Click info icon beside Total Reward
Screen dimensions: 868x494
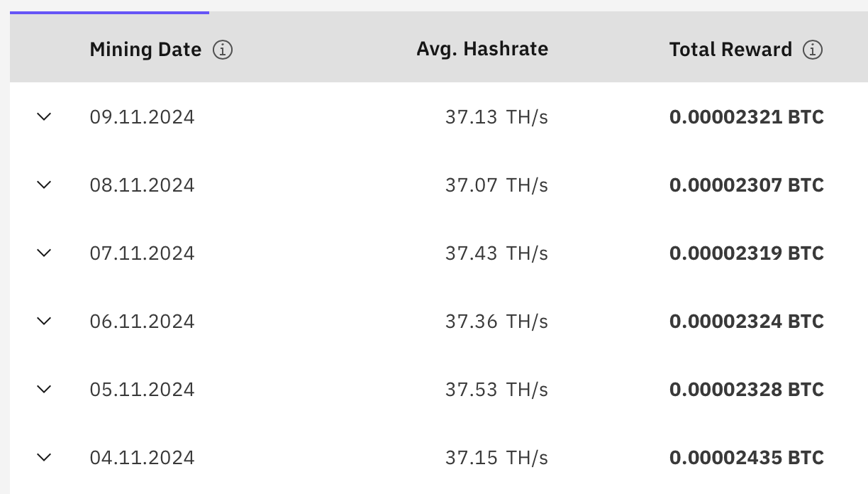click(813, 50)
